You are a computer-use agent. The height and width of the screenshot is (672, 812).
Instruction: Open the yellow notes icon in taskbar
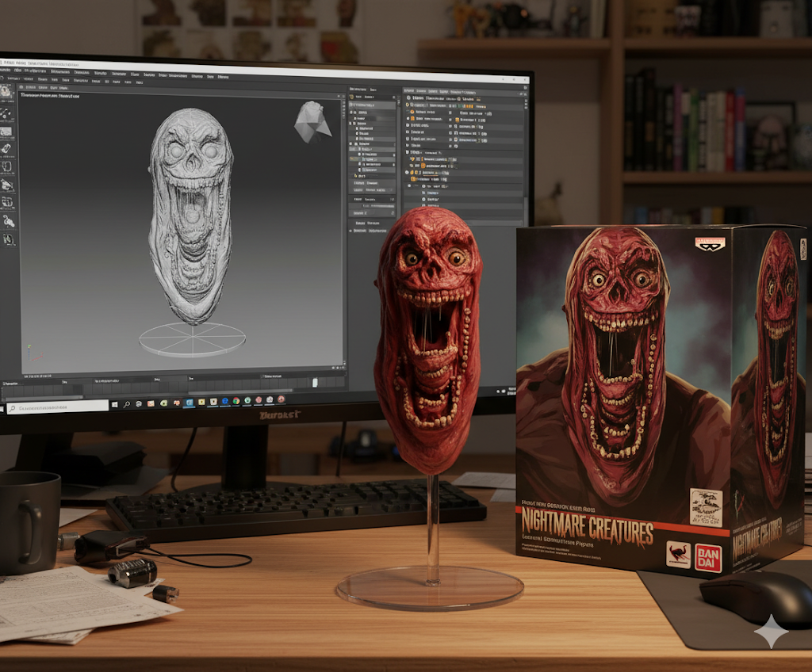click(201, 402)
